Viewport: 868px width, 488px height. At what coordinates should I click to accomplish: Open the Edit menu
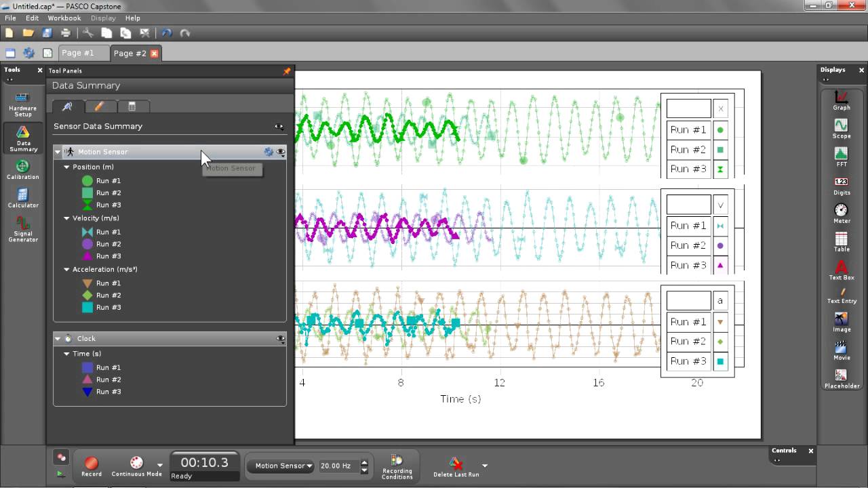(32, 18)
